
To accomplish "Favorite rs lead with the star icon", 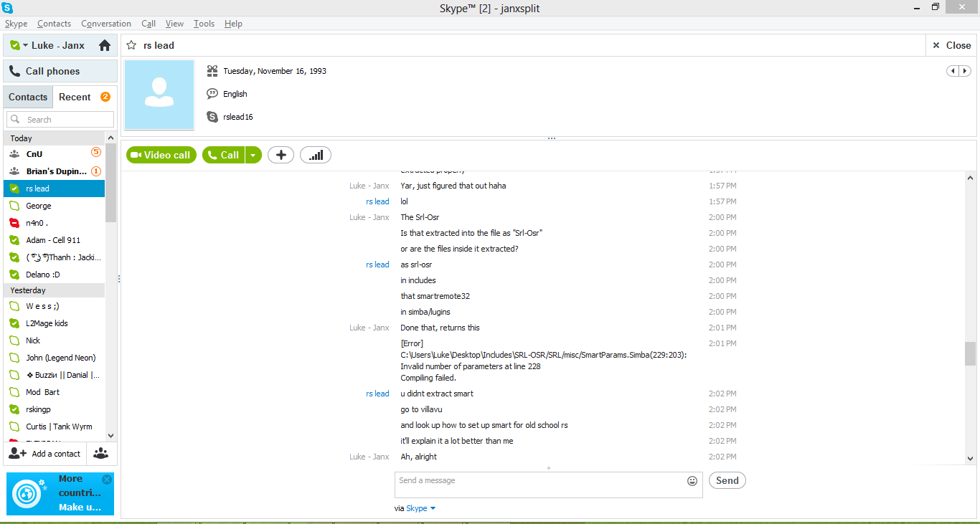I will tap(131, 45).
